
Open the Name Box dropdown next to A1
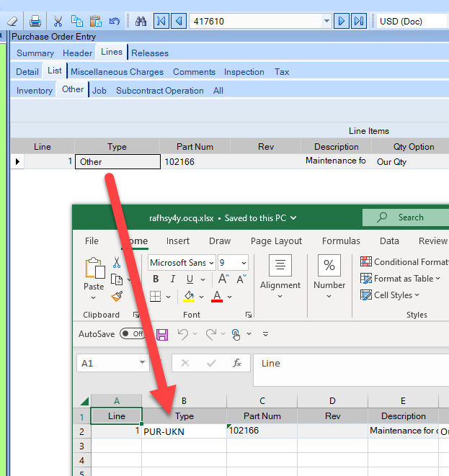tap(141, 364)
